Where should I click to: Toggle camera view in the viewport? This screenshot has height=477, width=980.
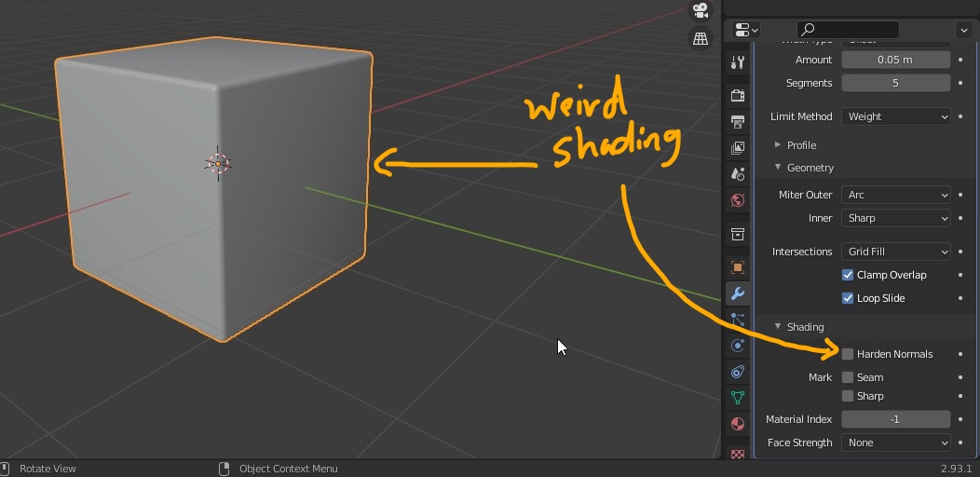[701, 10]
